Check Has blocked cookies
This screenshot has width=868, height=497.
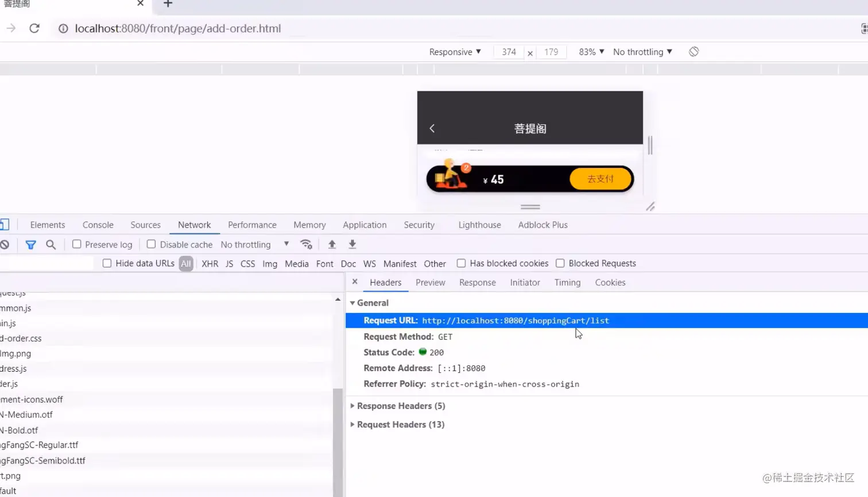pos(461,263)
